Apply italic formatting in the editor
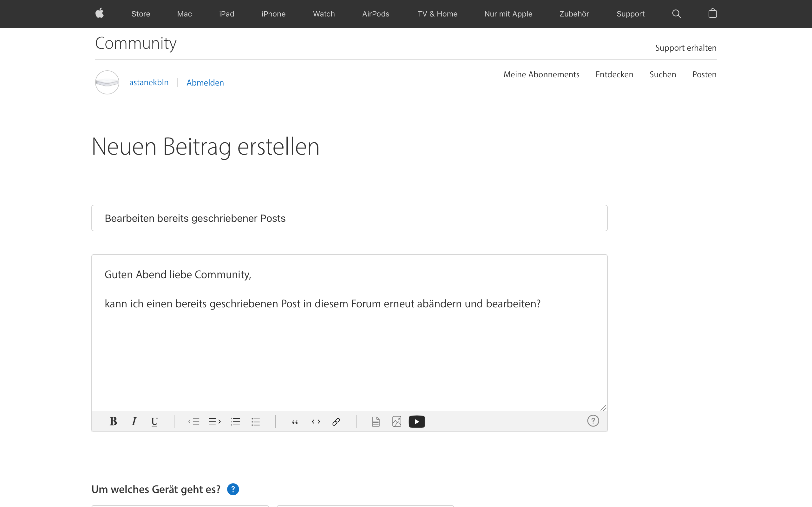The width and height of the screenshot is (812, 507). tap(134, 421)
